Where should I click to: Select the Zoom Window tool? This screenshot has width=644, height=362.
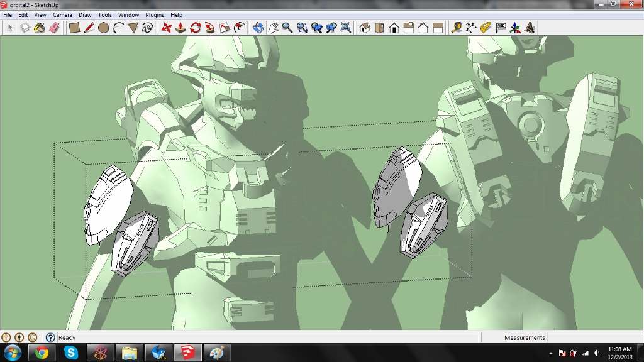pos(303,28)
